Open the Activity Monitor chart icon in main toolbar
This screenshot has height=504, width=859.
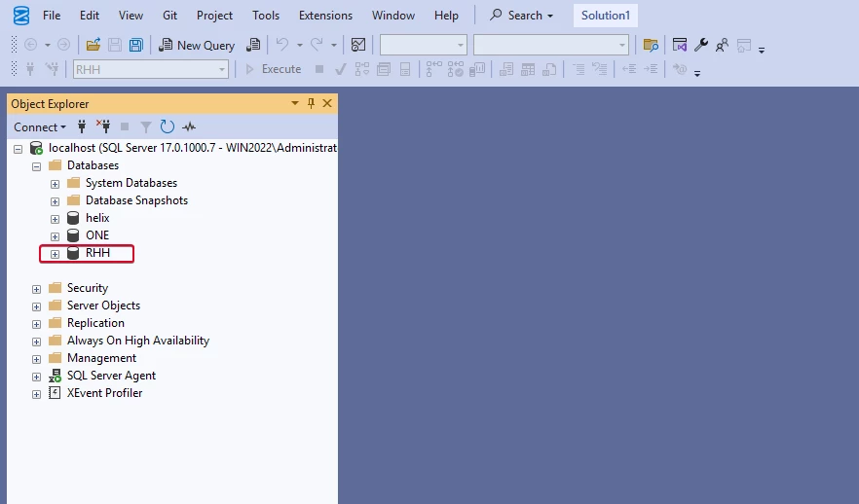358,45
